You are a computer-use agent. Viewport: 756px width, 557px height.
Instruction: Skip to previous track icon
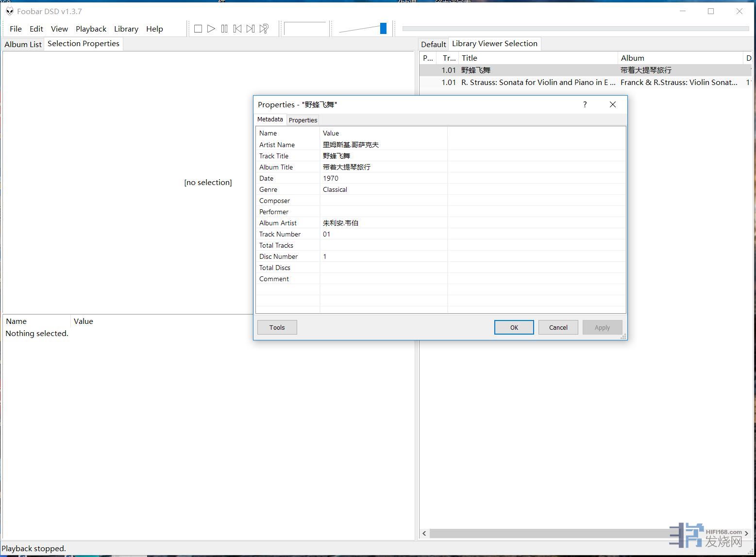pyautogui.click(x=237, y=29)
